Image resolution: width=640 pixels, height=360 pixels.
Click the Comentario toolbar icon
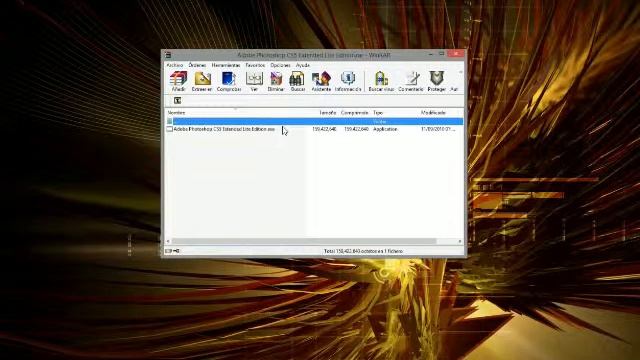click(x=411, y=81)
